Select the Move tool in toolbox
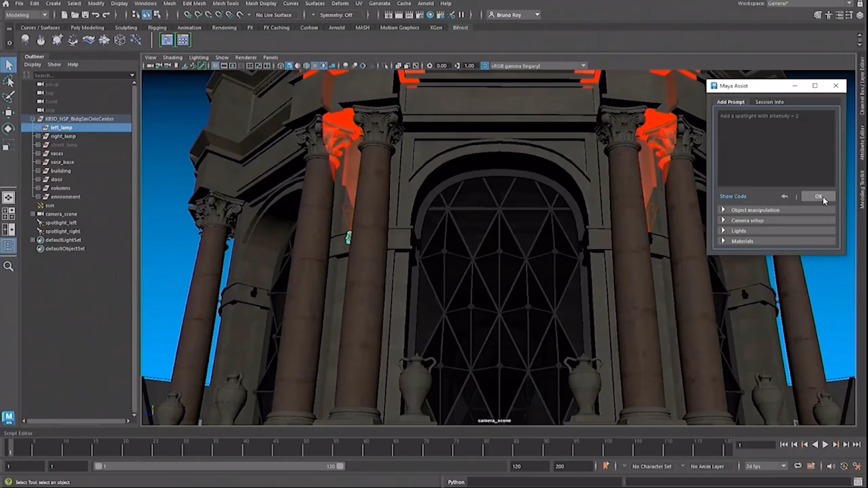The width and height of the screenshot is (868, 488). (8, 113)
